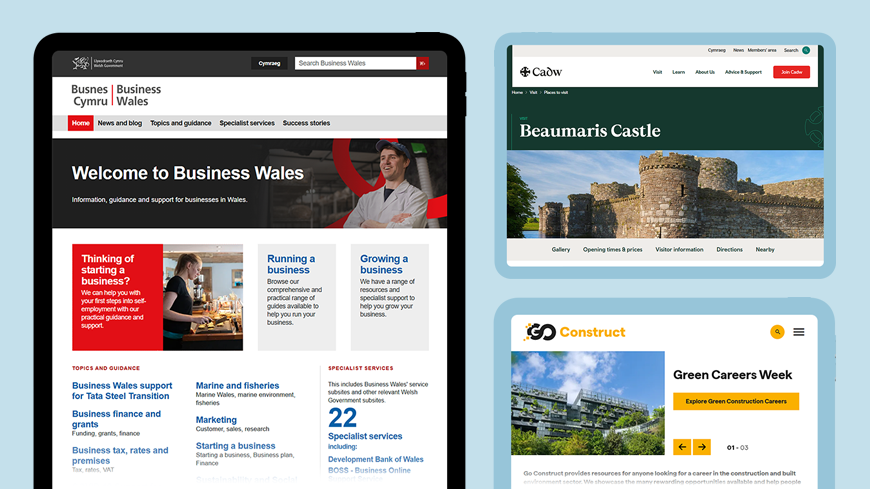Click the red Join Cadw button

[791, 72]
